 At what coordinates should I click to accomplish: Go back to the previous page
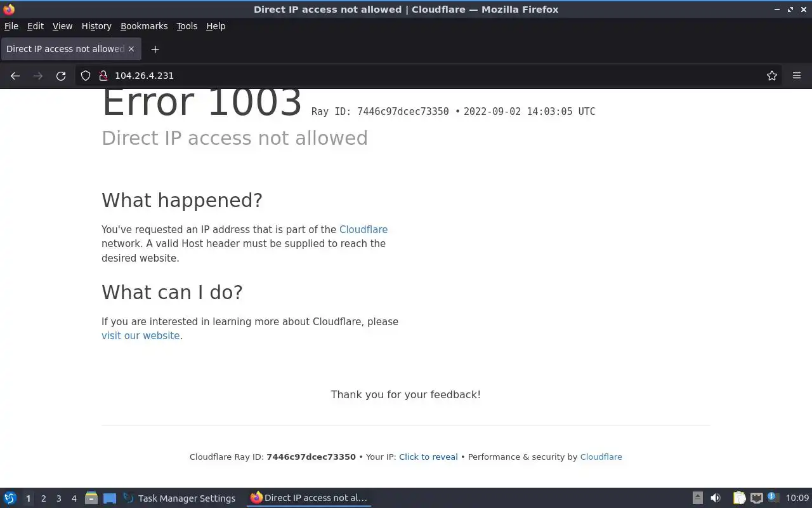(x=15, y=76)
